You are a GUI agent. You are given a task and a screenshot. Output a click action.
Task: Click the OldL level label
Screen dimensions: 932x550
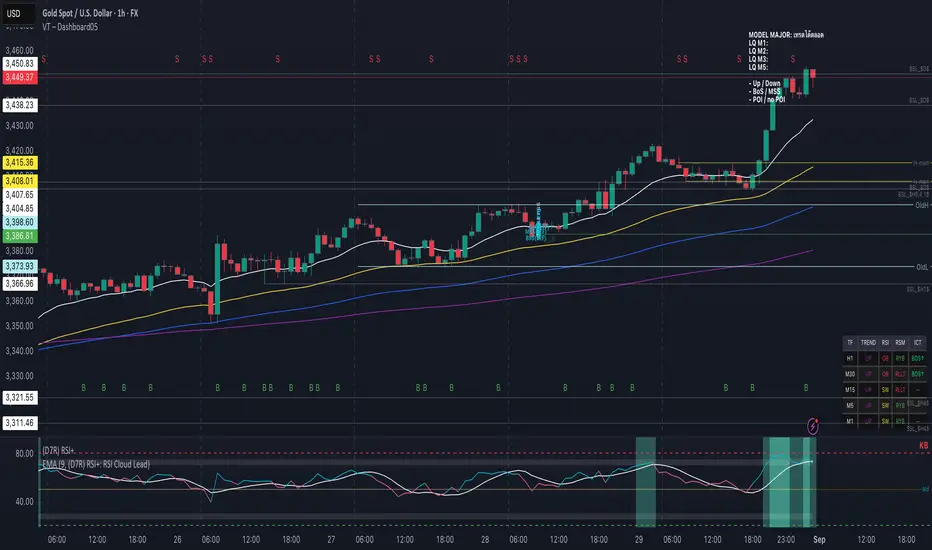(921, 267)
